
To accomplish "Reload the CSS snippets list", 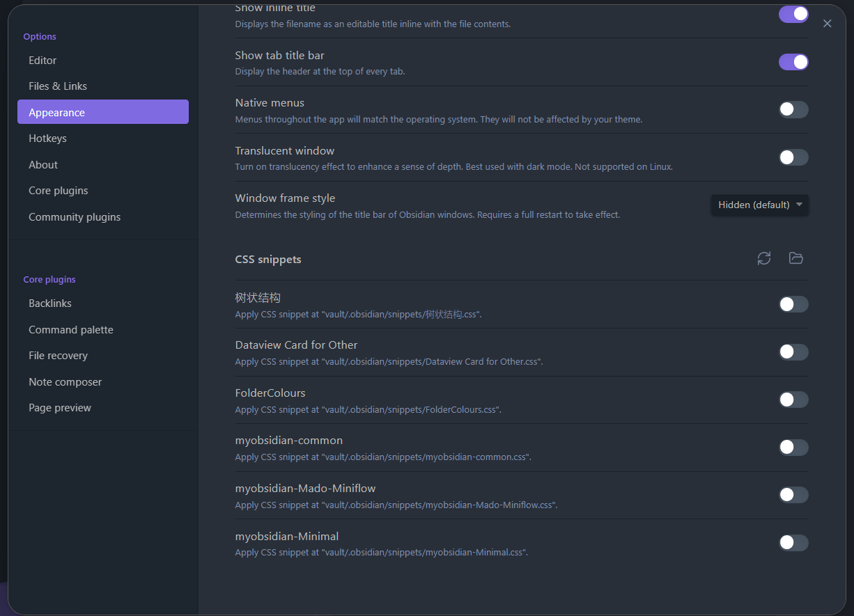I will point(764,258).
